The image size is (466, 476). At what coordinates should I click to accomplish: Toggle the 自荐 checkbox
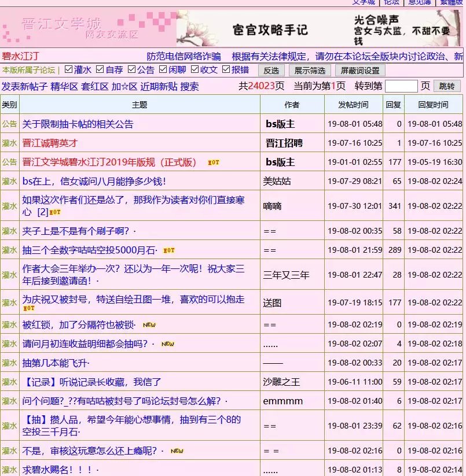coord(100,70)
